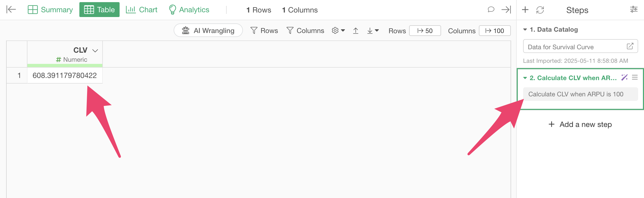644x198 pixels.
Task: Collapse the left panel arrow icon
Action: click(x=11, y=10)
